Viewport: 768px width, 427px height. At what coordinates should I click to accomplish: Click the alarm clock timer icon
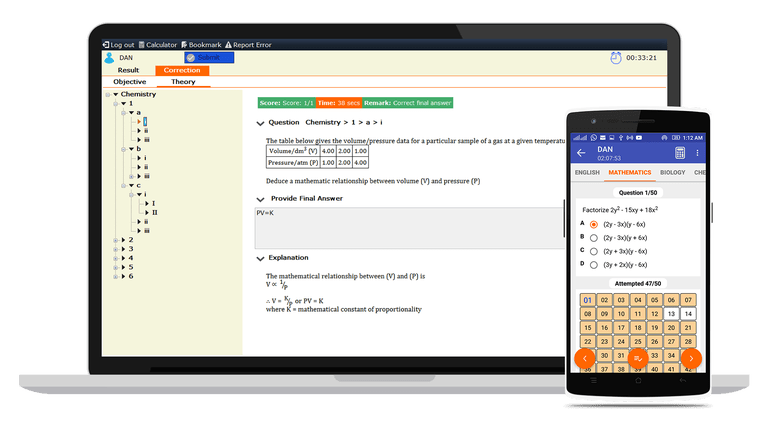616,58
